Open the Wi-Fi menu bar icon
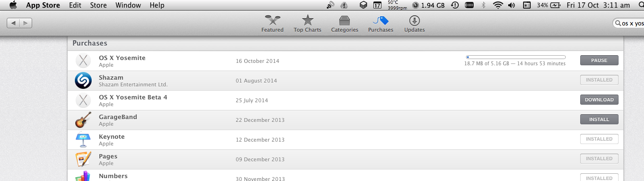This screenshot has height=181, width=644. pyautogui.click(x=498, y=5)
